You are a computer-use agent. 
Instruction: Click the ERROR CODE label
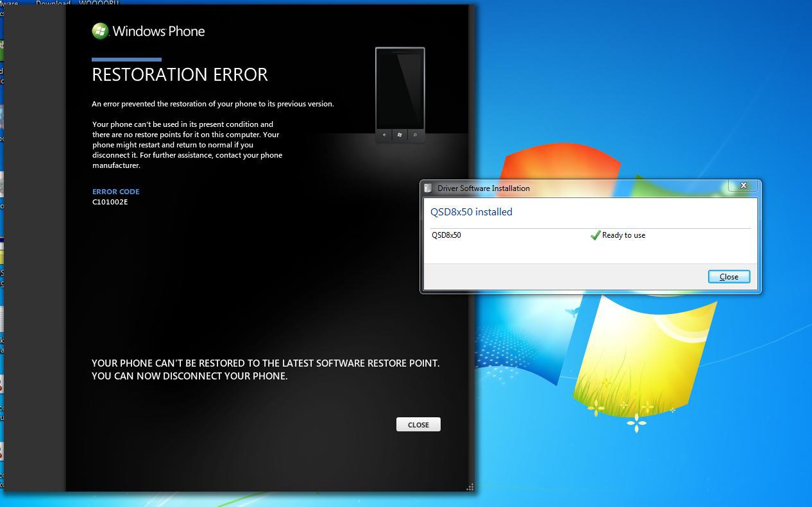tap(115, 192)
